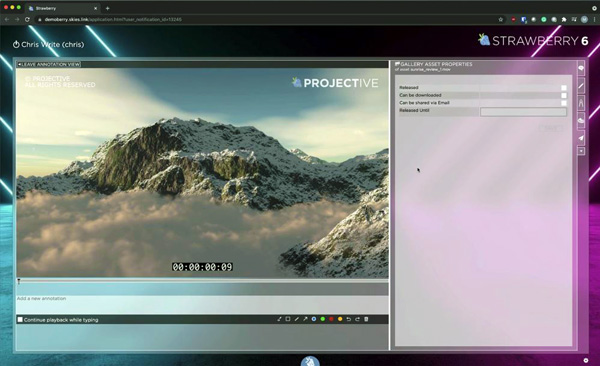The height and width of the screenshot is (366, 600).
Task: Click the blue extension icon in toolbar
Action: (523, 19)
